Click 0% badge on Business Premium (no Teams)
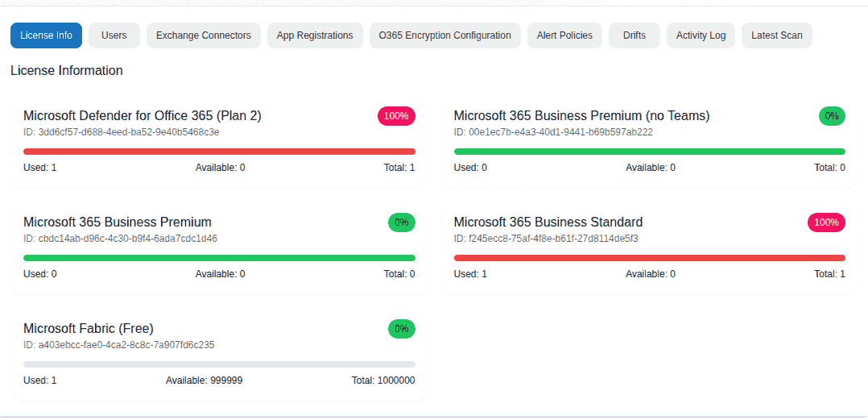 tap(832, 116)
